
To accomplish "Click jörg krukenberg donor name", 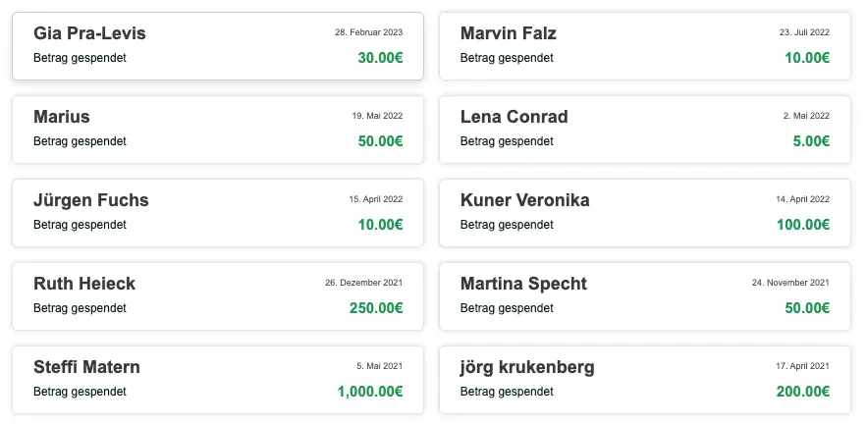I will (527, 367).
